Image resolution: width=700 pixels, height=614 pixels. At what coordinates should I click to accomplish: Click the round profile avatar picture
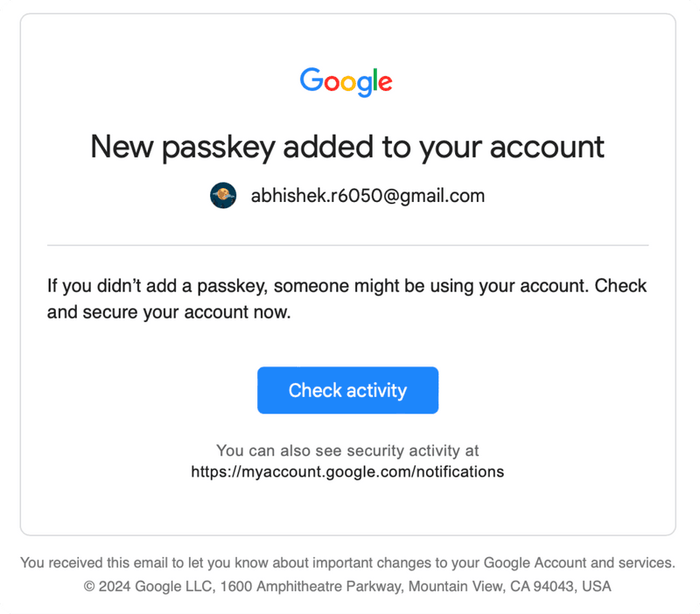[223, 195]
